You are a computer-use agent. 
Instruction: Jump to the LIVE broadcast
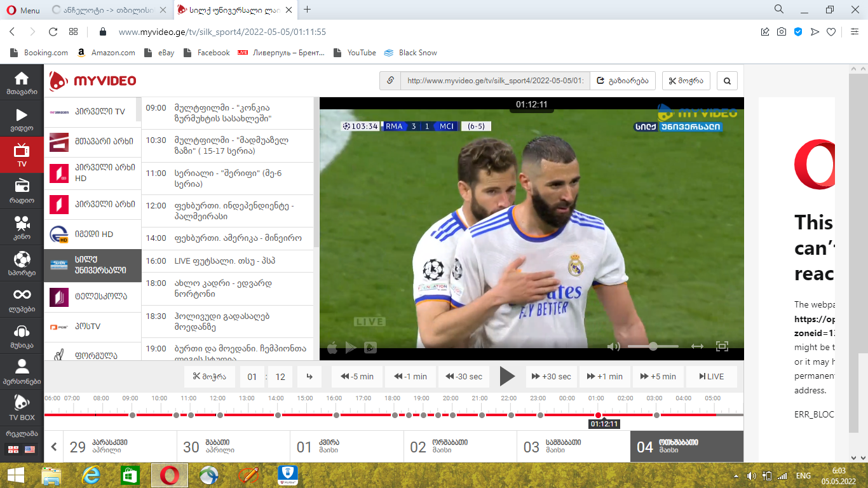711,376
